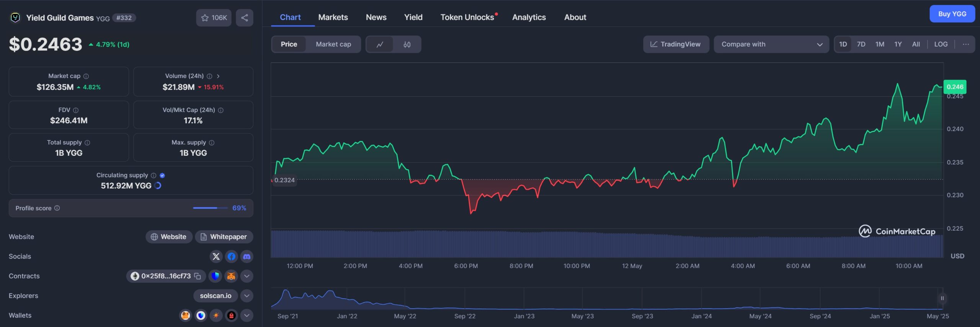Click the Profile score progress bar
This screenshot has height=327, width=980.
pyautogui.click(x=210, y=208)
